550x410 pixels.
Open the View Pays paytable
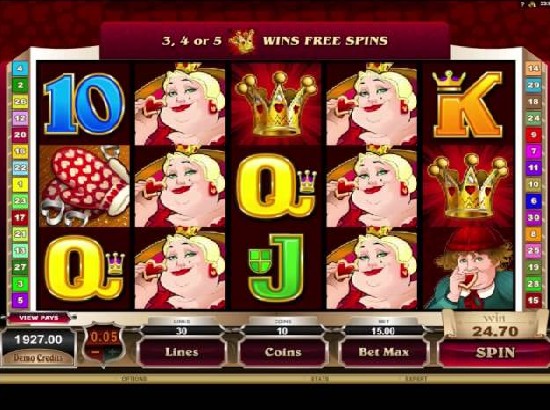[x=39, y=318]
